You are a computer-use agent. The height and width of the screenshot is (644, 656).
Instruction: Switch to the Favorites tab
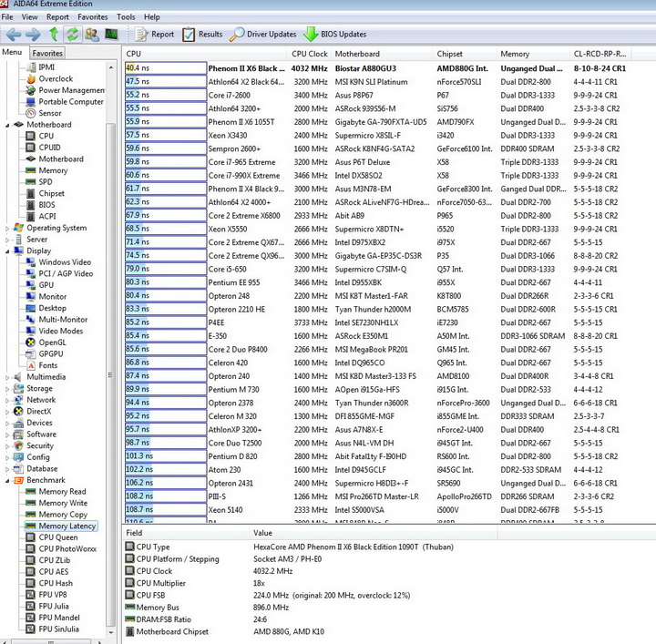click(47, 53)
